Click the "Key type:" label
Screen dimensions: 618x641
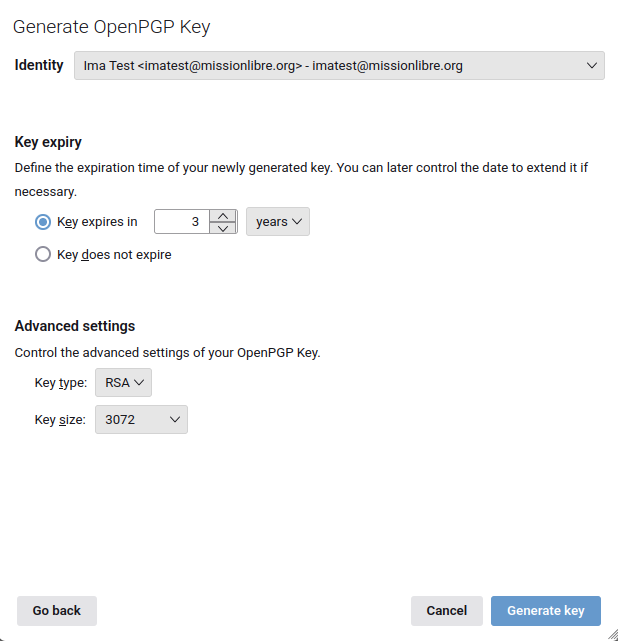click(61, 383)
